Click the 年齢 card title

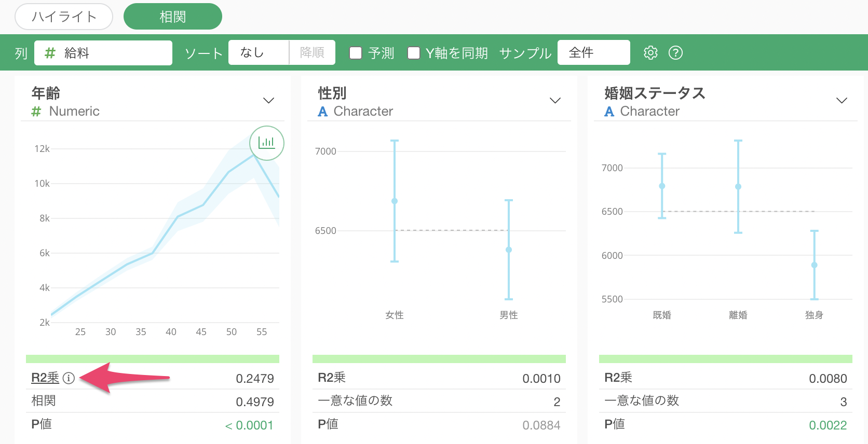pos(46,93)
